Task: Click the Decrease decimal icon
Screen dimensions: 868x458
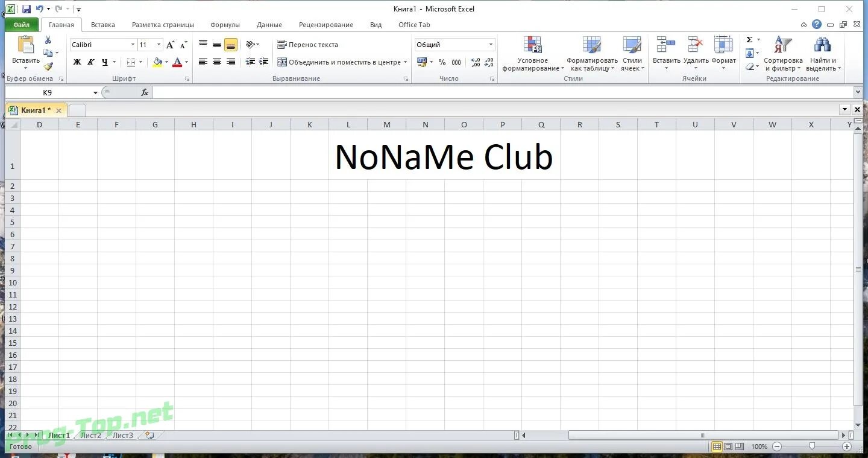Action: 489,62
